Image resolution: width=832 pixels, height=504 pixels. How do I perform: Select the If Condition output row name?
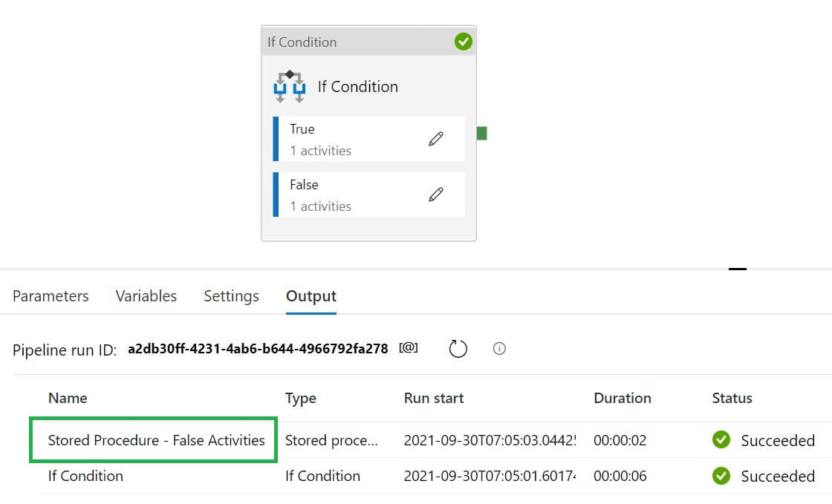point(85,476)
